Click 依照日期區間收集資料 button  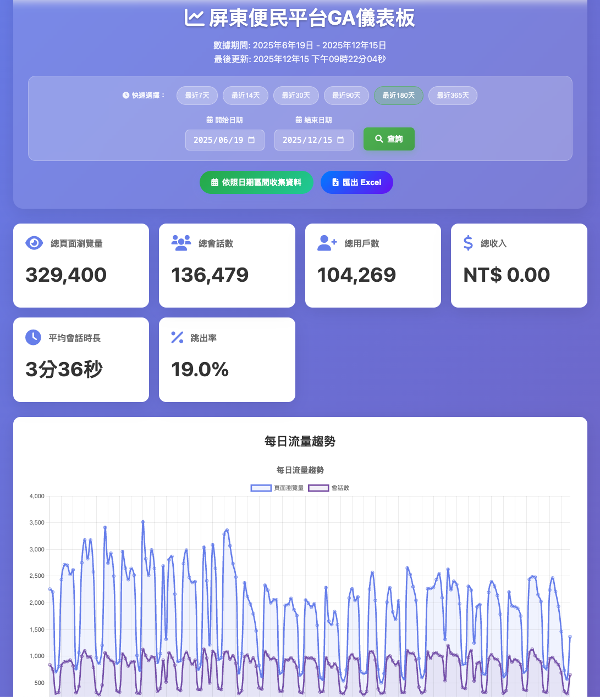[x=256, y=182]
